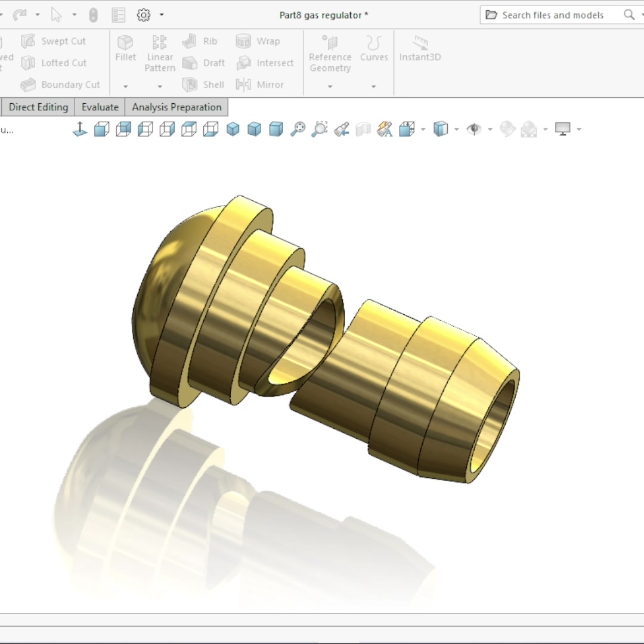This screenshot has height=644, width=644.
Task: Open the Curves tool
Action: tap(374, 48)
